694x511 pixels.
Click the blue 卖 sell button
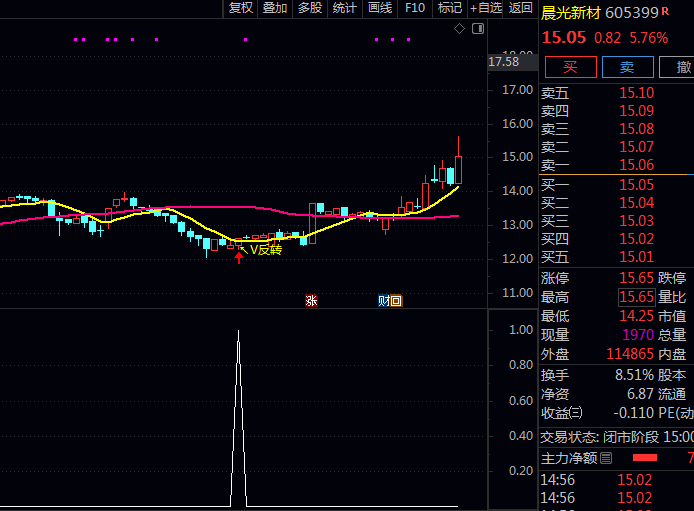coord(628,67)
